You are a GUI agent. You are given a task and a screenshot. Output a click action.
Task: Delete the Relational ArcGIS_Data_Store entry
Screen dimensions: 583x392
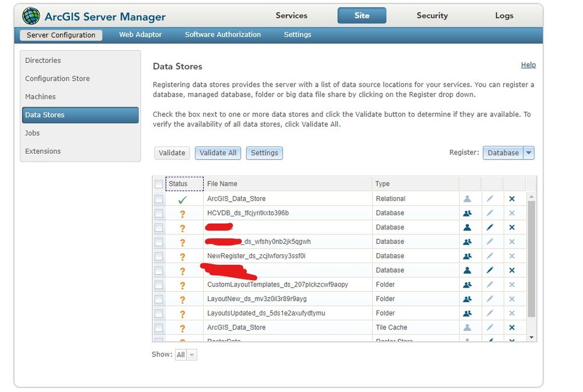click(512, 199)
